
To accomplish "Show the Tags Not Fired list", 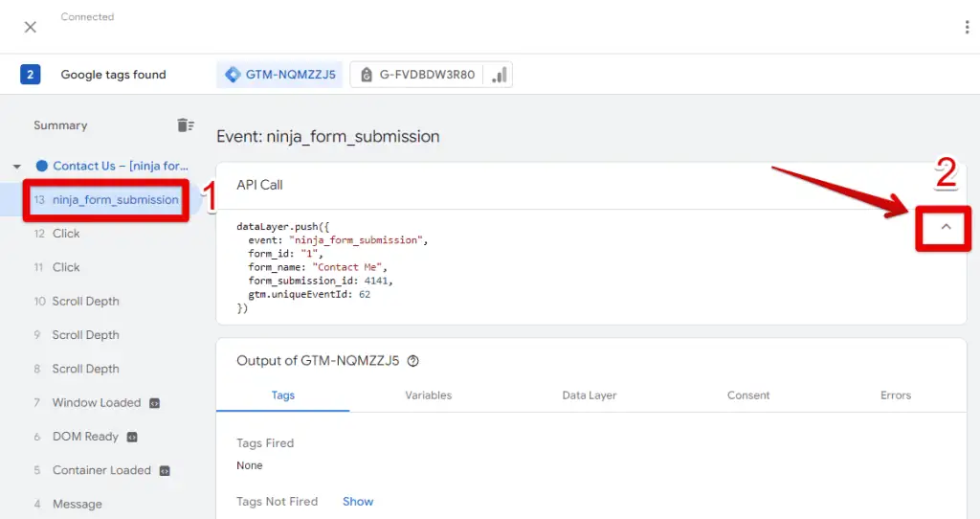I will pos(358,502).
